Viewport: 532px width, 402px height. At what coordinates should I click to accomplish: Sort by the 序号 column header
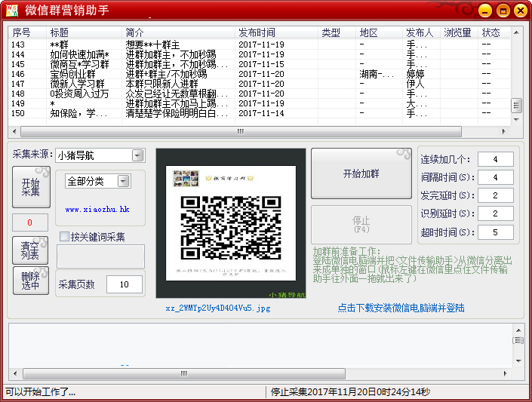(x=27, y=32)
